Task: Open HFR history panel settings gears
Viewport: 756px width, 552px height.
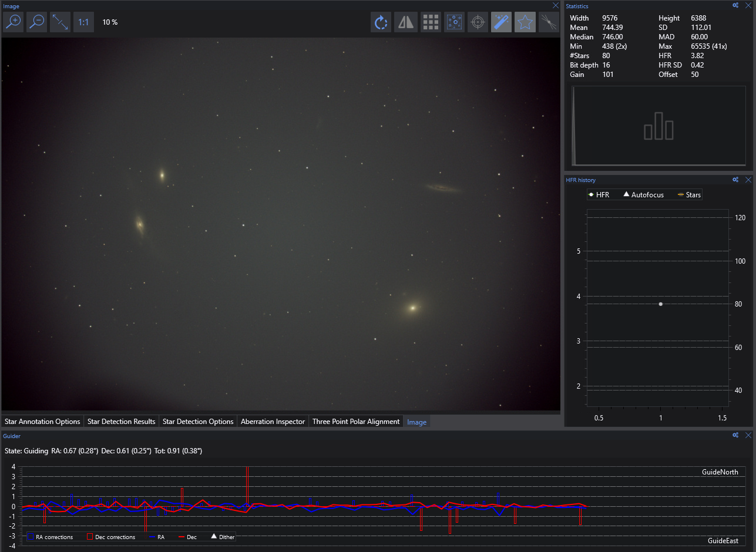Action: [735, 180]
